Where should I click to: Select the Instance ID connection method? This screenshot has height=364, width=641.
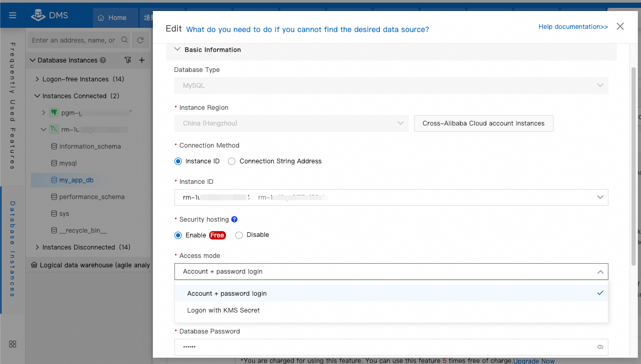(178, 161)
